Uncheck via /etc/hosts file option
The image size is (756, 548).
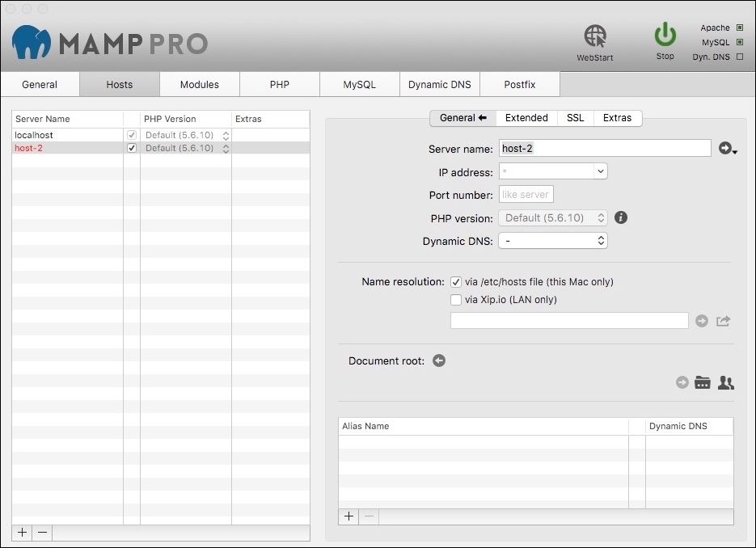(x=456, y=282)
